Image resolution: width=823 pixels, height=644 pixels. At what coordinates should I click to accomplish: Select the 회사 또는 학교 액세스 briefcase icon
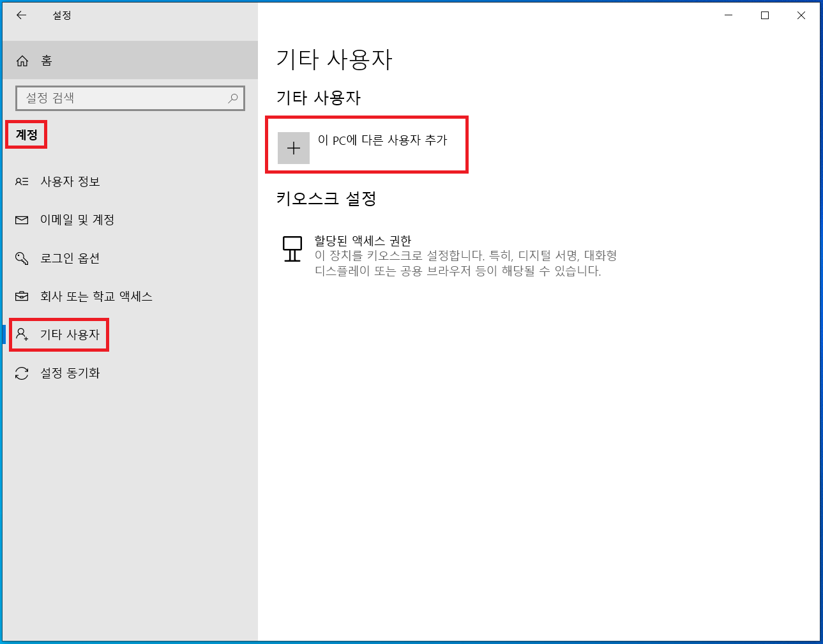click(x=22, y=297)
